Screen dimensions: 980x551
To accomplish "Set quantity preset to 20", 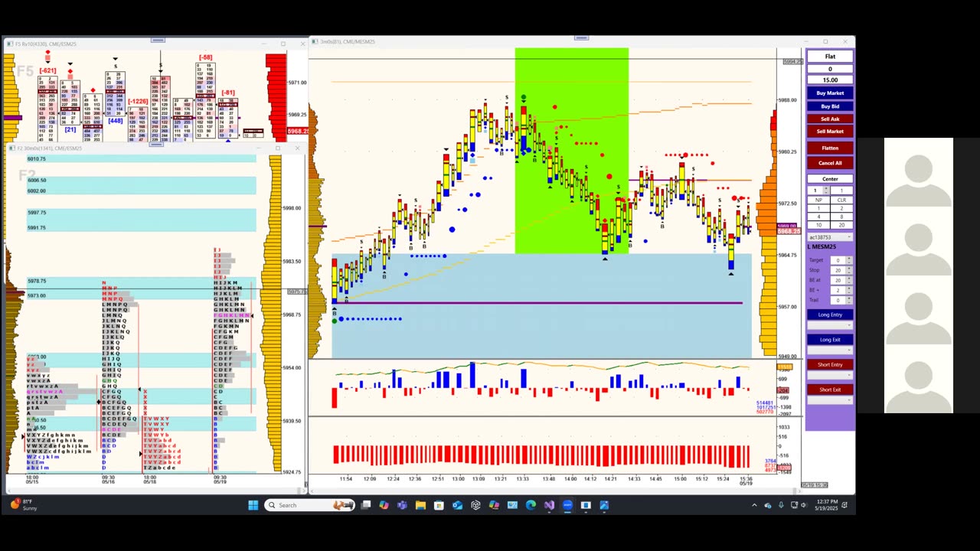I will pos(841,225).
